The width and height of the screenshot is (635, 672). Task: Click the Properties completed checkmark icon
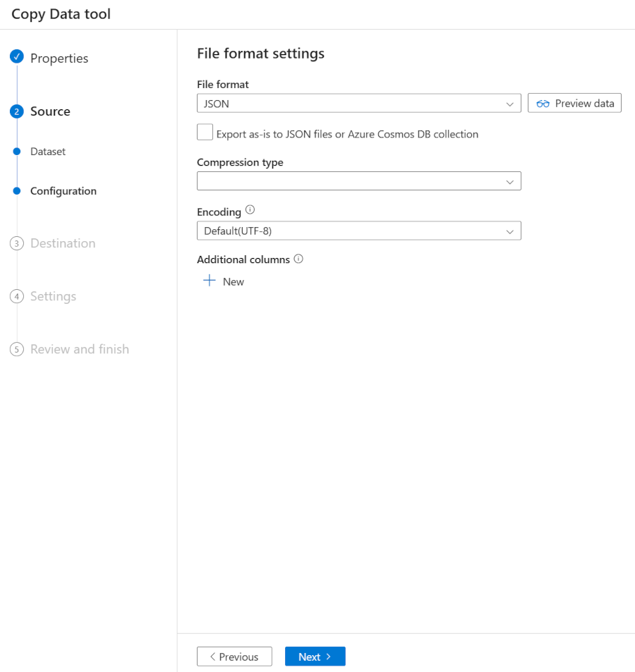pyautogui.click(x=17, y=57)
